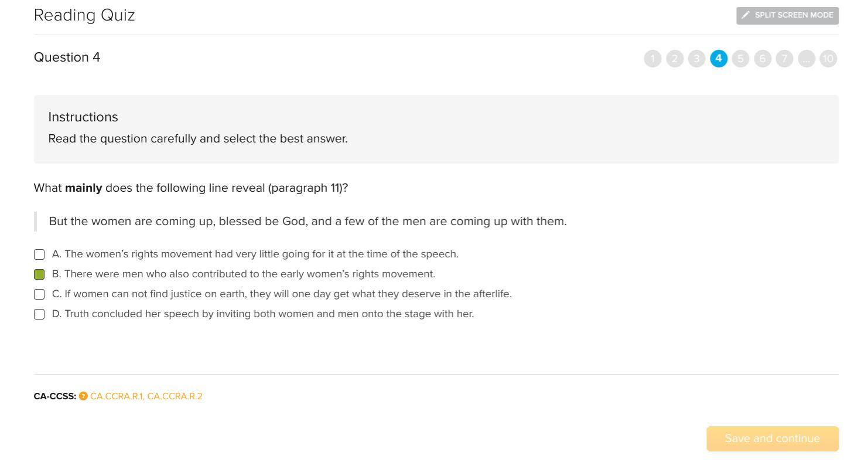This screenshot has width=868, height=462.
Task: Go to question 7 bubble
Action: [784, 59]
